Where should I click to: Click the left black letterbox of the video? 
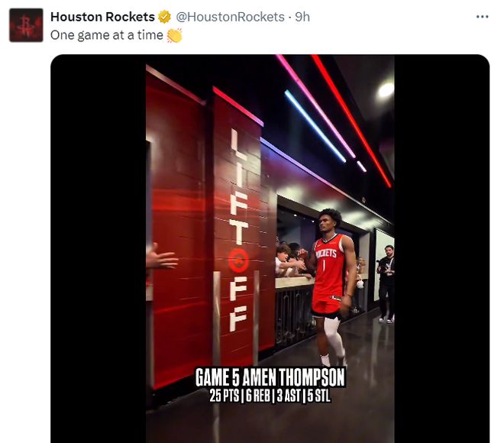pyautogui.click(x=99, y=248)
